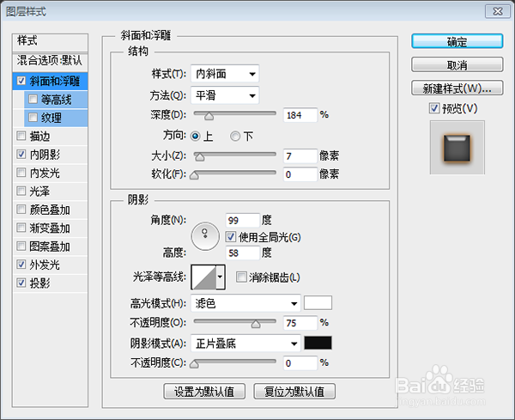Image resolution: width=515 pixels, height=420 pixels.
Task: Open 内阴影 settings entry
Action: pos(45,155)
